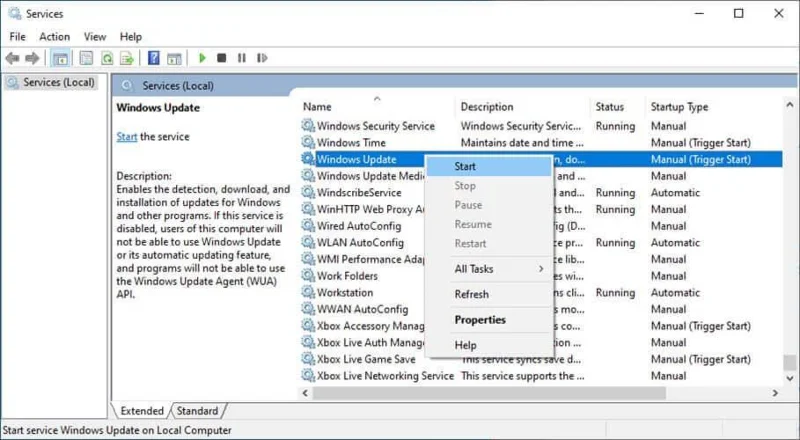The image size is (800, 440).
Task: Click the Back arrow in the toolbar
Action: pyautogui.click(x=13, y=58)
